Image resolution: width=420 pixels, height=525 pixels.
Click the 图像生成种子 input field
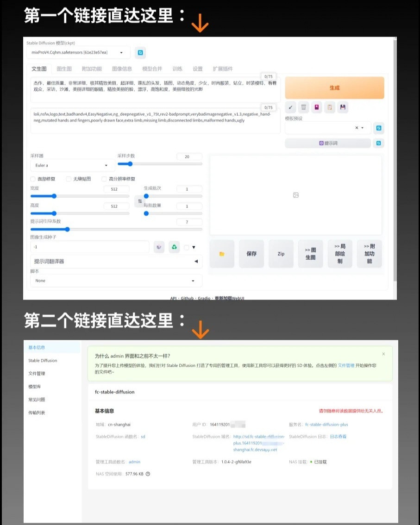tap(90, 247)
